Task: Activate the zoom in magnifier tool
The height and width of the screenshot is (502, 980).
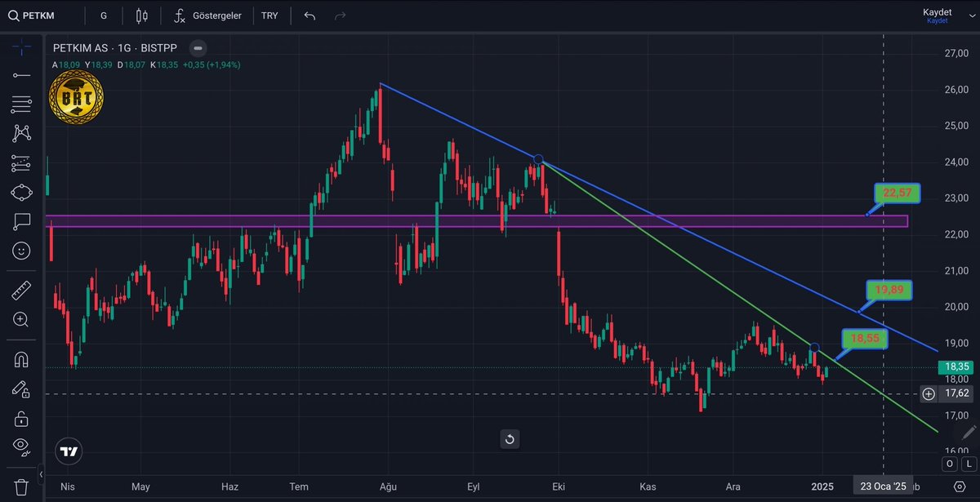Action: 21,319
